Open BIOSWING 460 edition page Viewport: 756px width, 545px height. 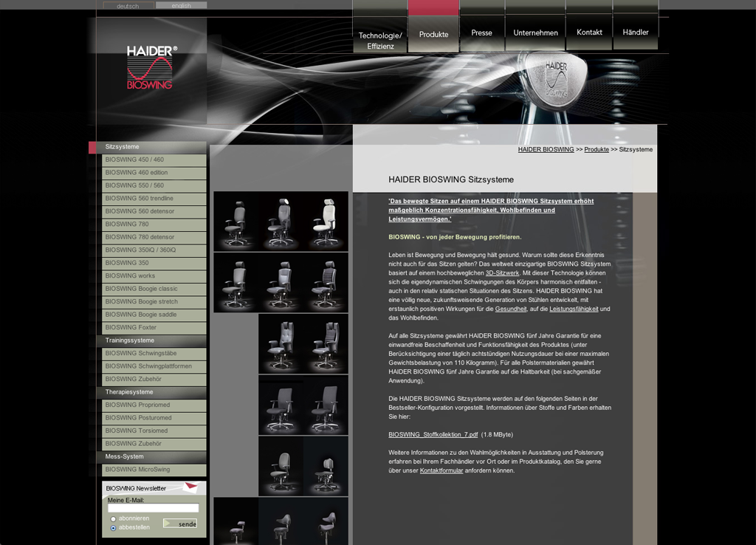[154, 173]
